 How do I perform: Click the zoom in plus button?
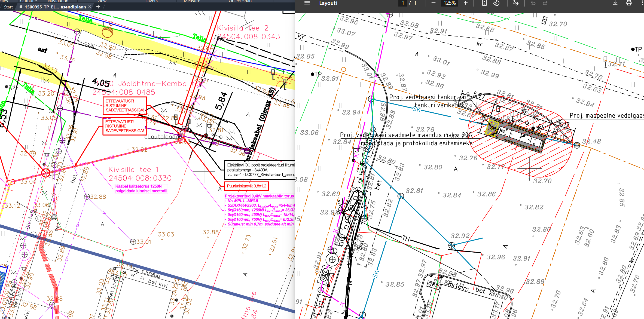(x=466, y=3)
